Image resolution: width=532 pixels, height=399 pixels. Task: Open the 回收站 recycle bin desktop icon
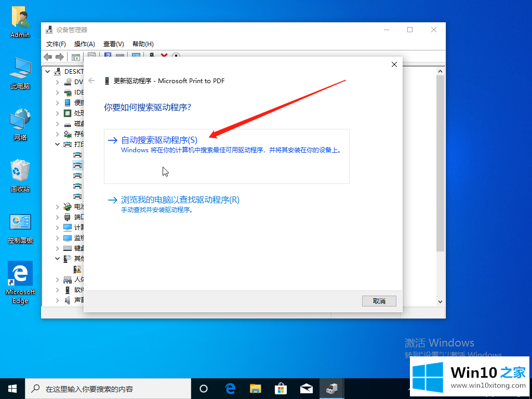pos(20,176)
